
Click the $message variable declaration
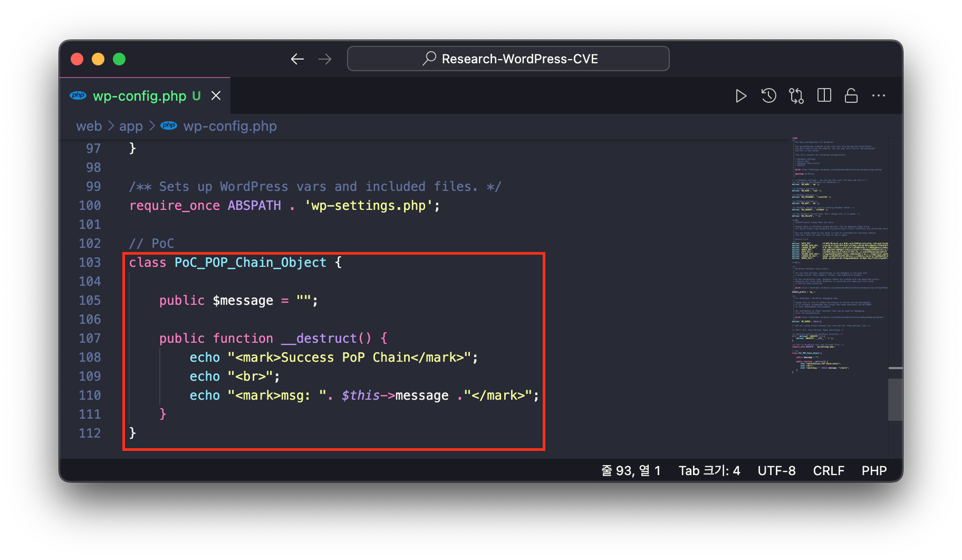243,301
